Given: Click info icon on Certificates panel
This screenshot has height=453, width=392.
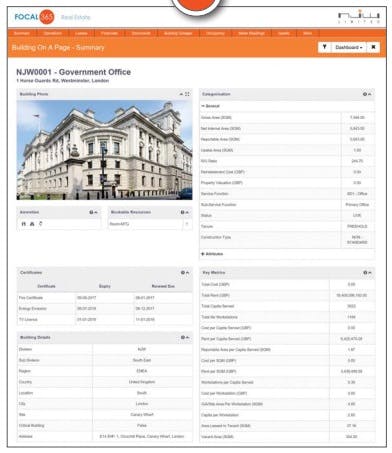Looking at the screenshot, I should tap(182, 273).
